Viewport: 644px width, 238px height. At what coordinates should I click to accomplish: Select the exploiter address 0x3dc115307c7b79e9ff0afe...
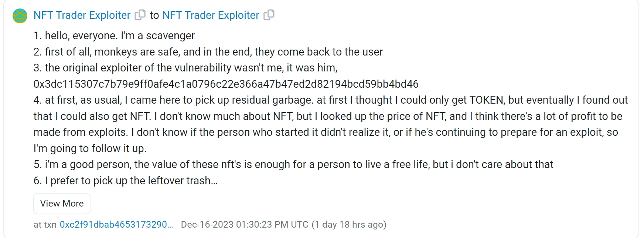[225, 84]
